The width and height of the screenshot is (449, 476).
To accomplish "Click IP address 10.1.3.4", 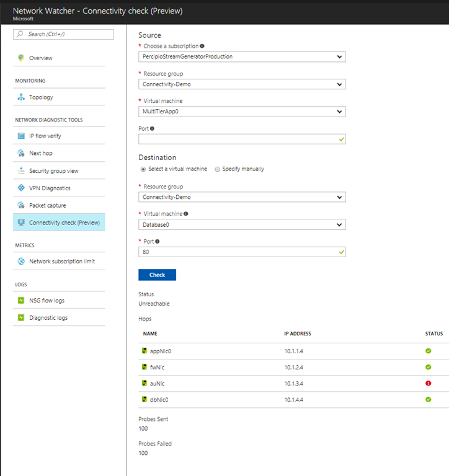I will (293, 384).
